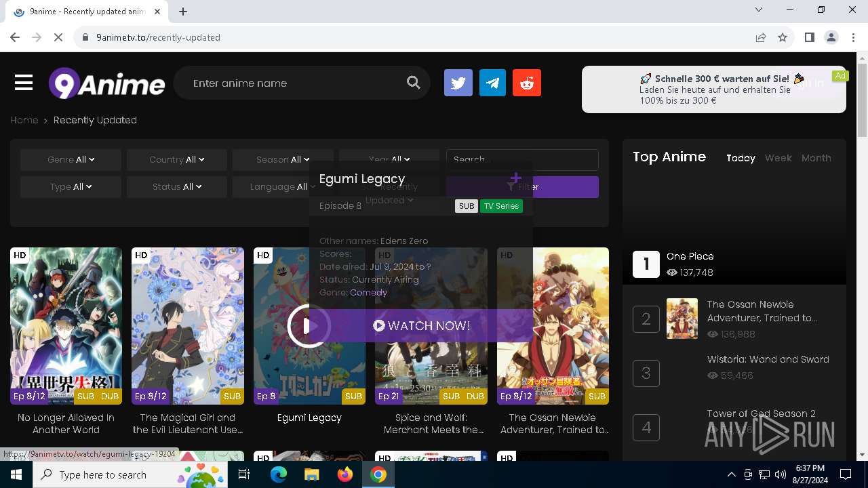This screenshot has width=868, height=488.
Task: Expand the Status filter dropdown
Action: (176, 186)
